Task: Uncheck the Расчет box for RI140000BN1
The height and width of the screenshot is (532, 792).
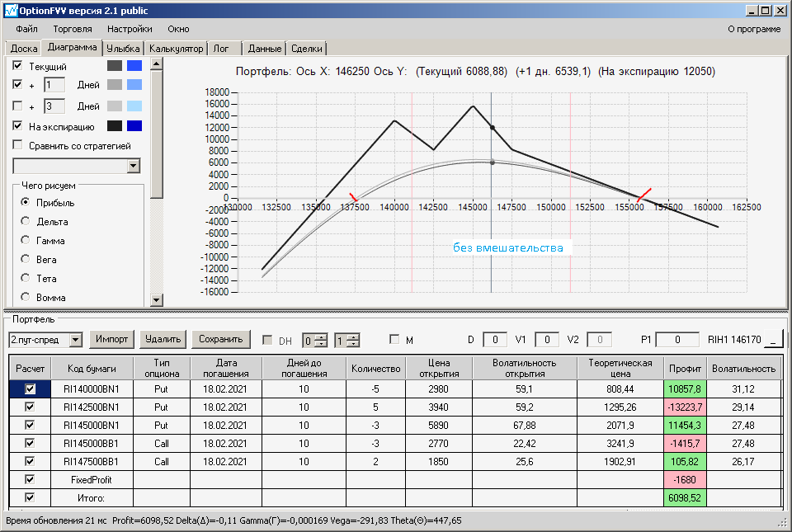Action: pyautogui.click(x=30, y=388)
